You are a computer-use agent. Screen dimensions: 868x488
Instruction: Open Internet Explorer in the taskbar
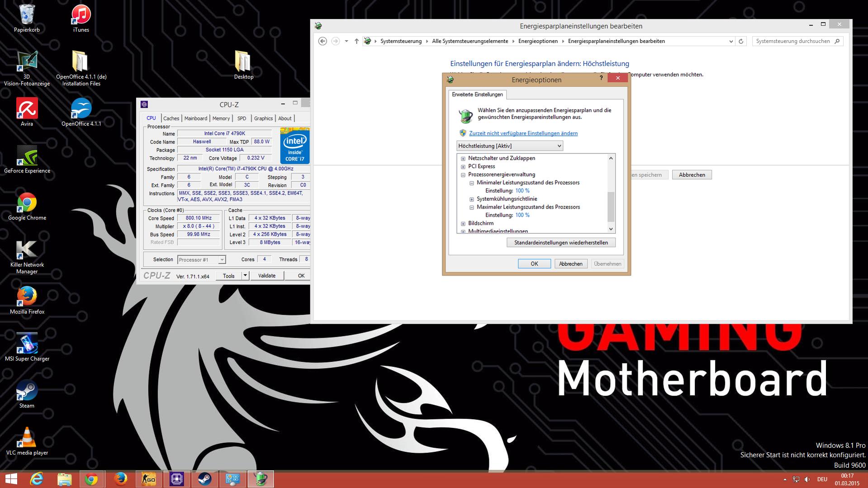click(x=36, y=479)
